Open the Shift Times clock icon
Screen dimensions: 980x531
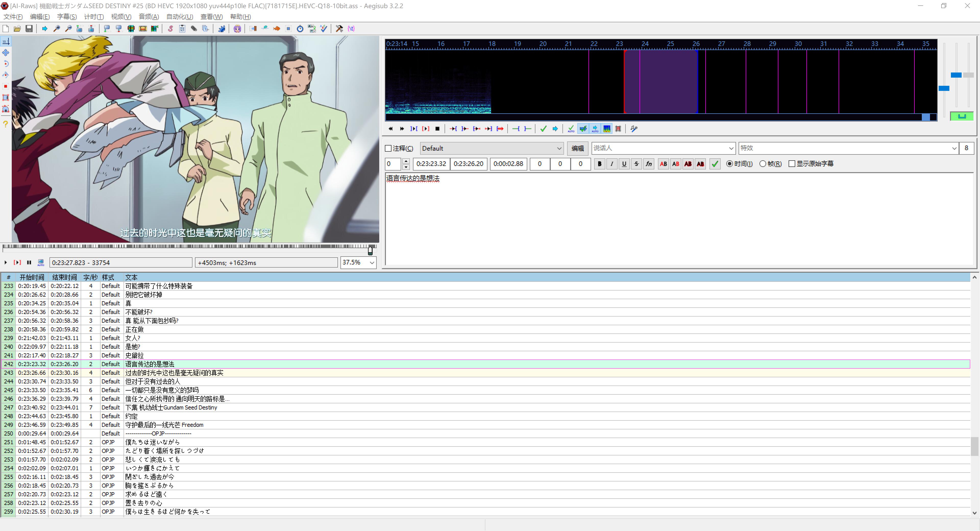tap(300, 29)
